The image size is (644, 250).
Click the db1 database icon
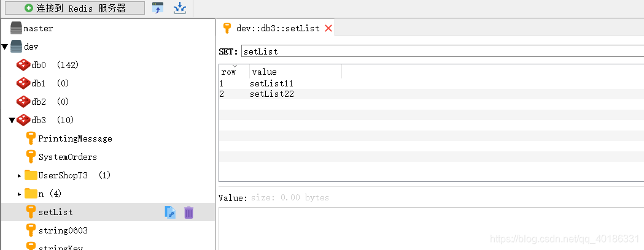coord(23,83)
